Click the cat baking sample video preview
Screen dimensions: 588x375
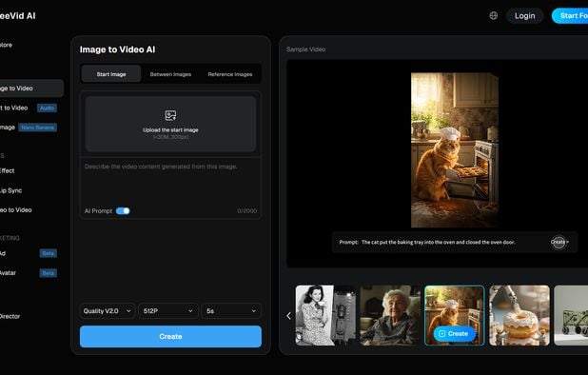tap(455, 150)
